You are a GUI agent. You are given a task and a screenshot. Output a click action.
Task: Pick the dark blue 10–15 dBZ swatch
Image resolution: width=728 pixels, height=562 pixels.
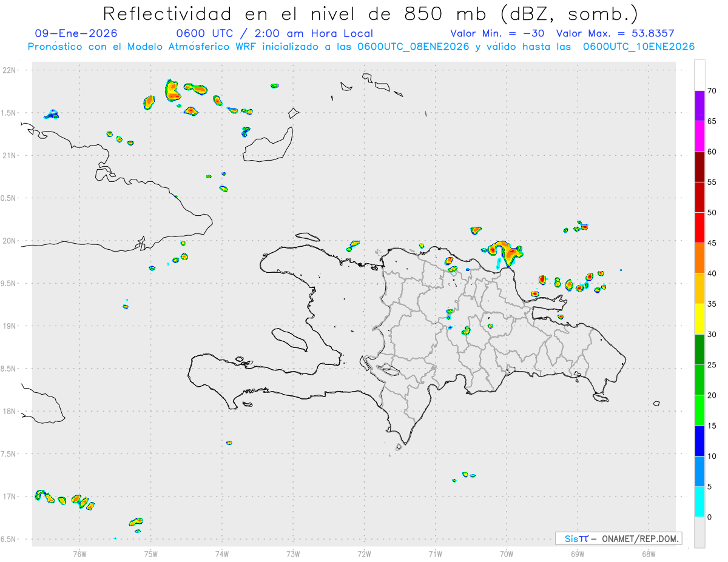[x=699, y=441]
